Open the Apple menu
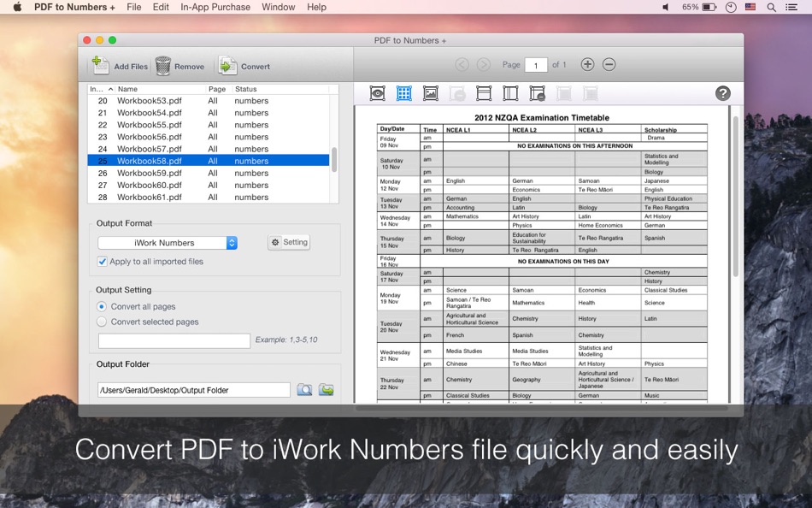The height and width of the screenshot is (508, 812). pos(17,7)
